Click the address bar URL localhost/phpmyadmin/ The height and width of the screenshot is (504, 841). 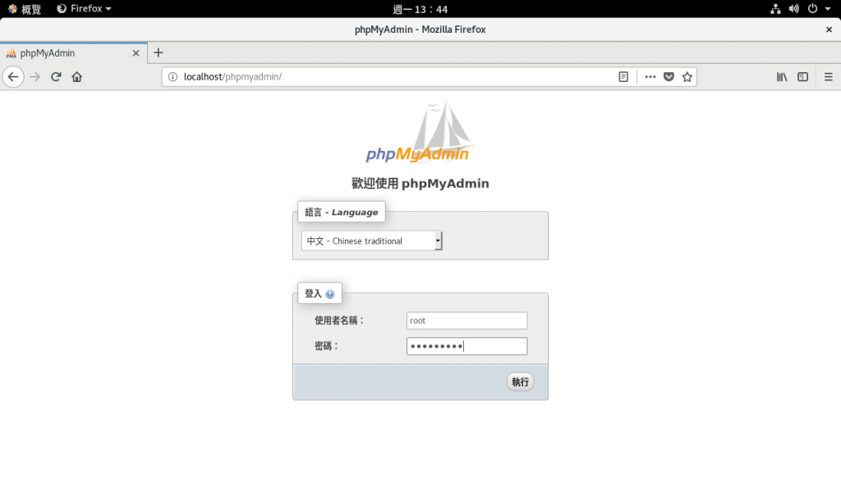pyautogui.click(x=232, y=76)
